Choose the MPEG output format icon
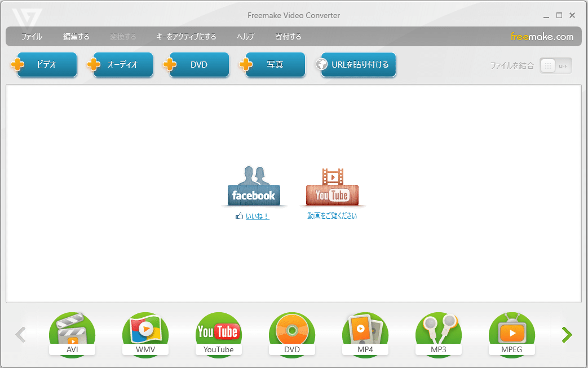 click(x=512, y=335)
